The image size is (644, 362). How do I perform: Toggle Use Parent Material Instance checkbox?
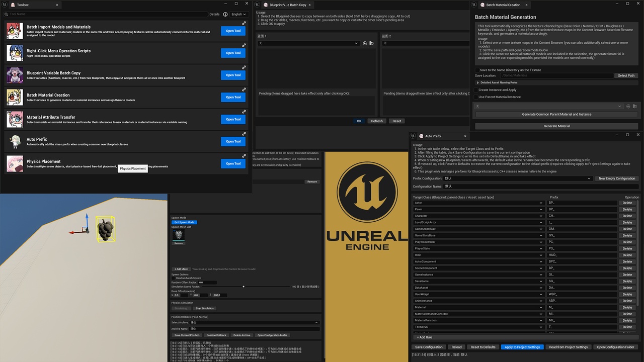click(476, 97)
